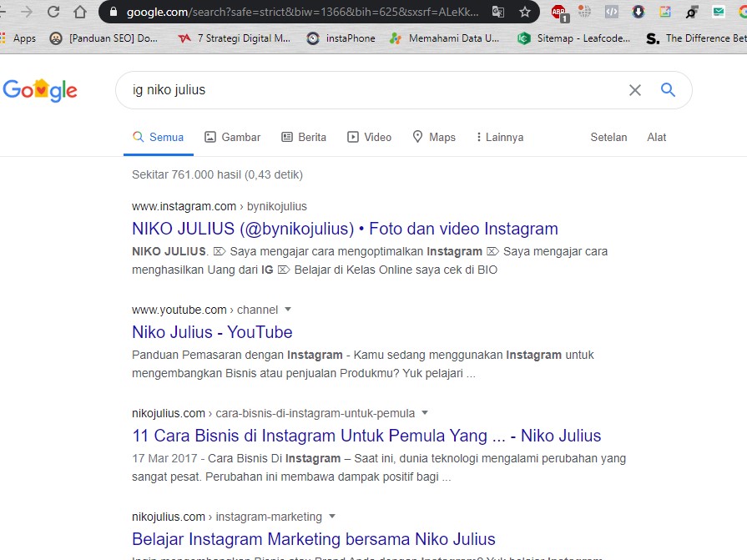Switch to the Maps tab
747x560 pixels.
[x=434, y=137]
